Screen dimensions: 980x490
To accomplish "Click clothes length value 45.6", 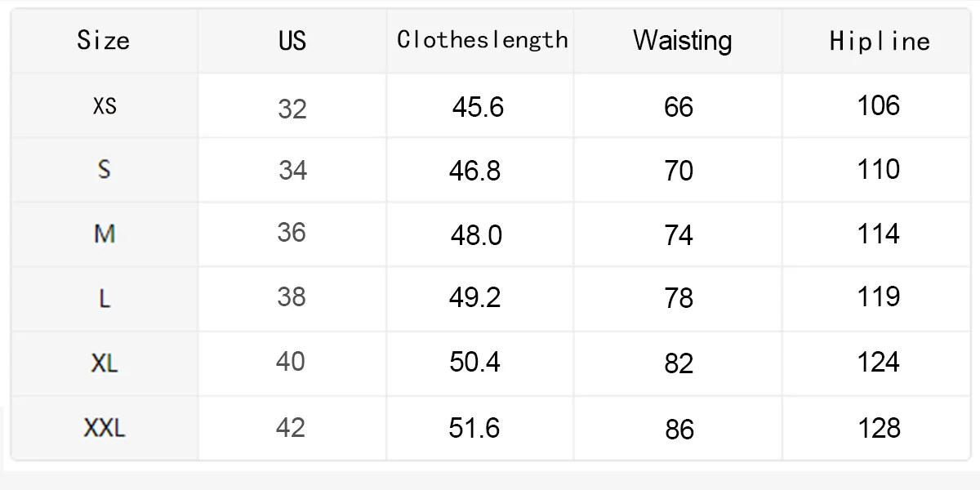I will [x=479, y=107].
